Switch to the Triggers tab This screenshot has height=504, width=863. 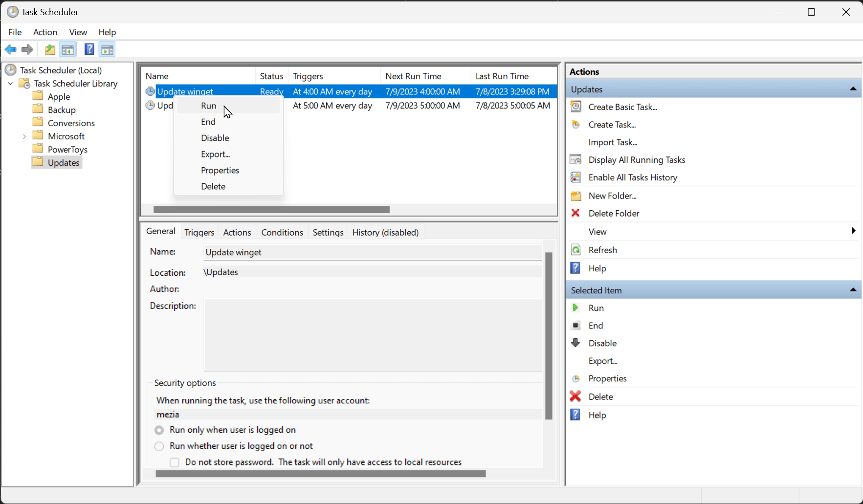(x=199, y=232)
